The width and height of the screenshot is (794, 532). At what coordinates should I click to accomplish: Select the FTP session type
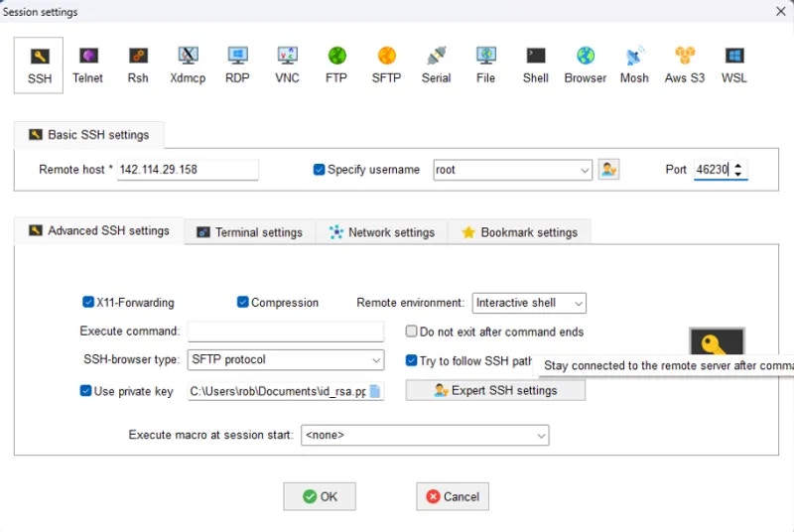pos(336,66)
